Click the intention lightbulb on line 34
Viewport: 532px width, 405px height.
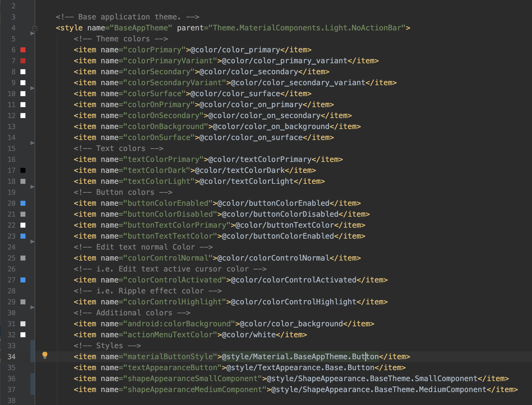pos(45,355)
